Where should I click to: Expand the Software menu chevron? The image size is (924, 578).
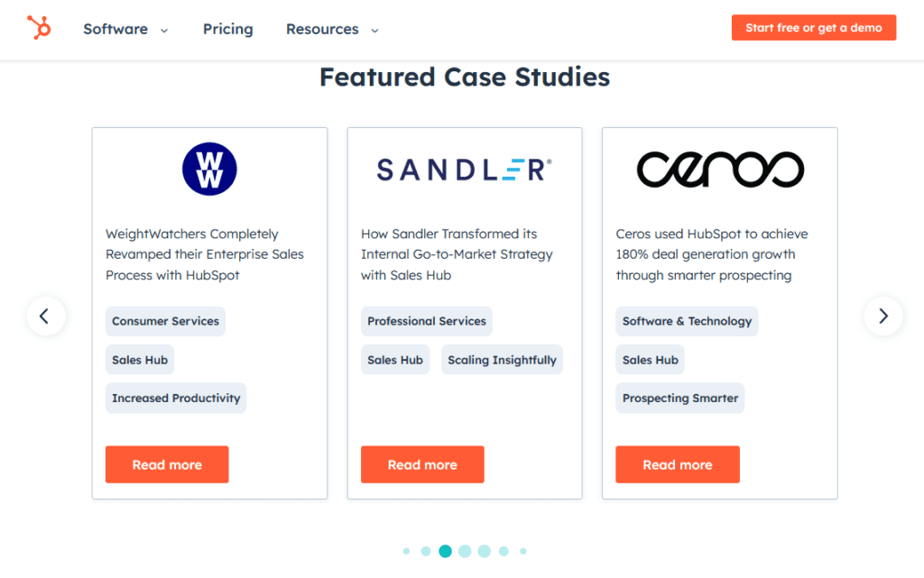click(164, 30)
